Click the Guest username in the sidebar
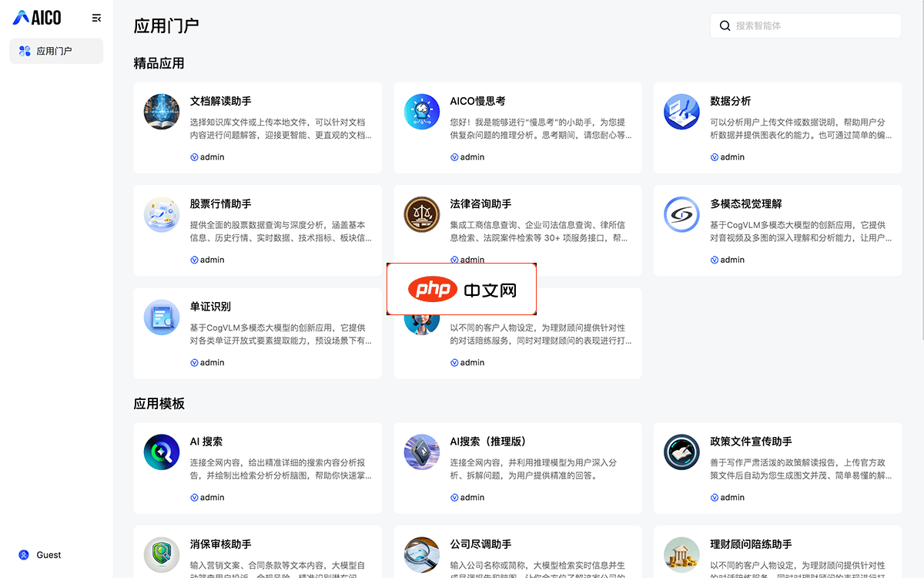This screenshot has height=578, width=924. (x=49, y=555)
